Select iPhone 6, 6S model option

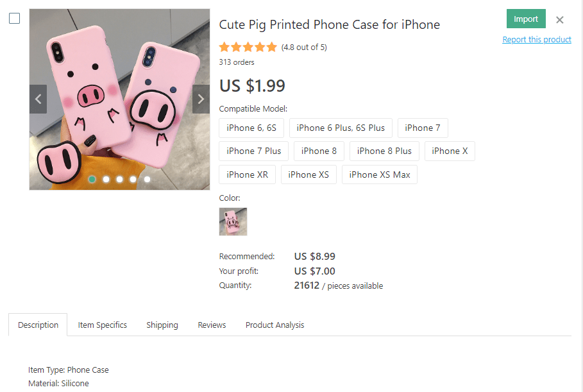coord(251,128)
